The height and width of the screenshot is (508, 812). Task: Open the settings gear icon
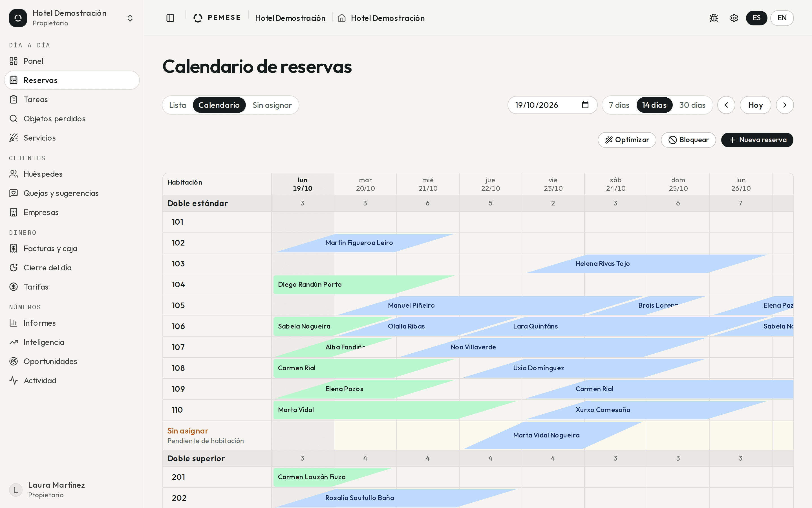[x=734, y=18]
